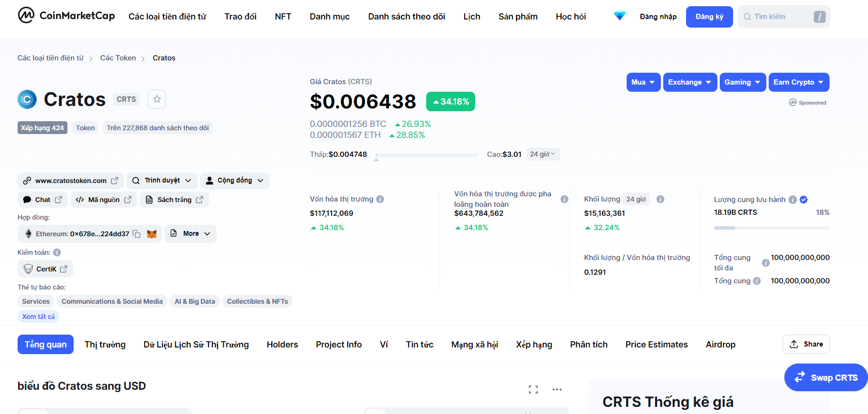Click the low-high price range bar
The width and height of the screenshot is (868, 414).
coord(426,155)
